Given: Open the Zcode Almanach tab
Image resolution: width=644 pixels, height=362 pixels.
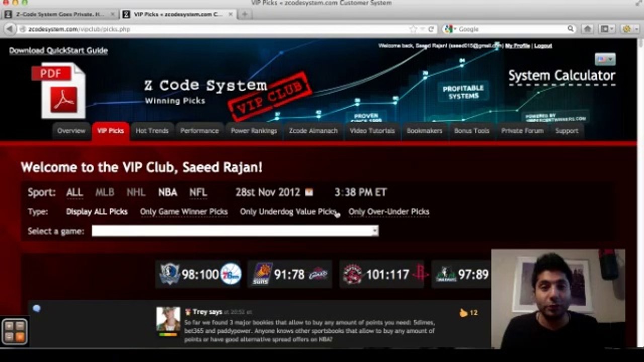Looking at the screenshot, I should point(313,131).
